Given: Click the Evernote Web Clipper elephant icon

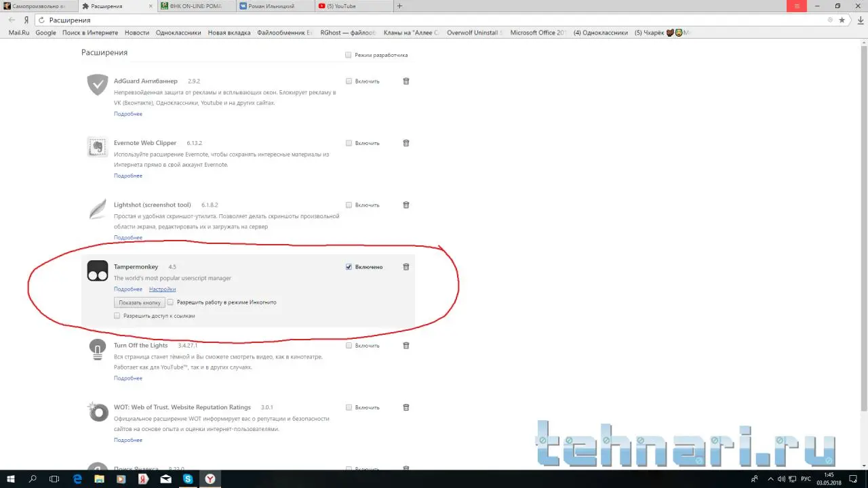Looking at the screenshot, I should (x=98, y=147).
